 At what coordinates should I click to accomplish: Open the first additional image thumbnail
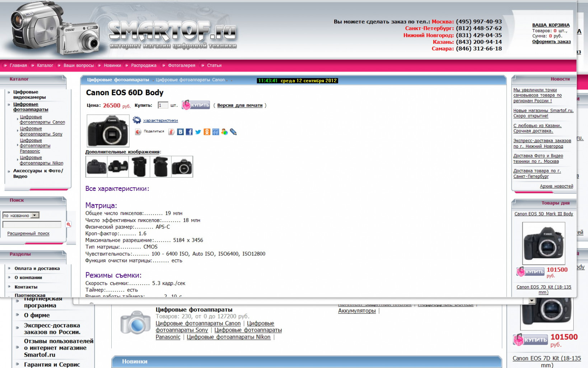97,167
